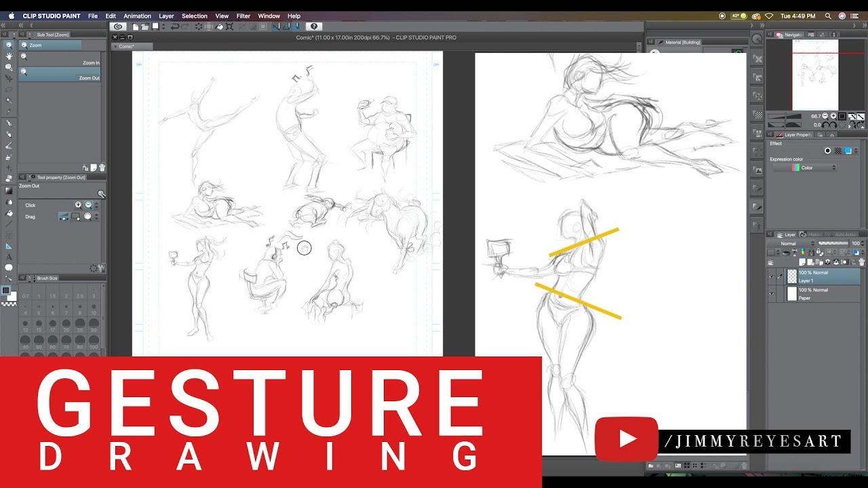The height and width of the screenshot is (488, 868).
Task: Click the Help question mark icon
Action: [315, 26]
